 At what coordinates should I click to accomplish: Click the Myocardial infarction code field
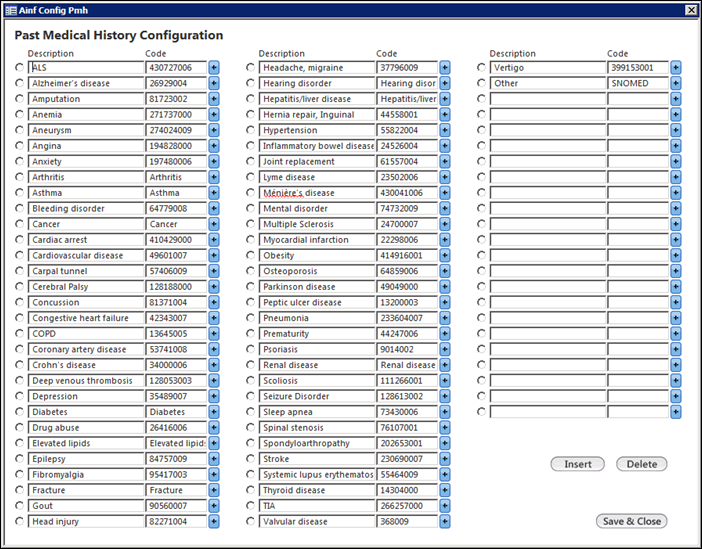(x=407, y=240)
